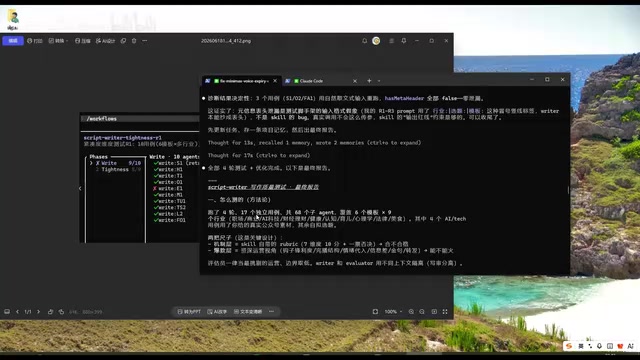Image resolution: width=640 pixels, height=360 pixels.
Task: Open the hamburger menu icon in viewer title bar
Action: (x=391, y=41)
